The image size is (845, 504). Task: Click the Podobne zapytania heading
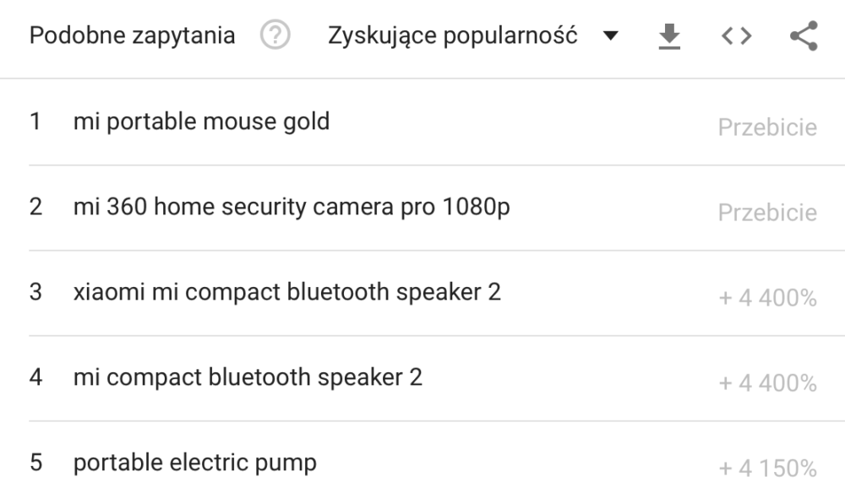(x=132, y=35)
